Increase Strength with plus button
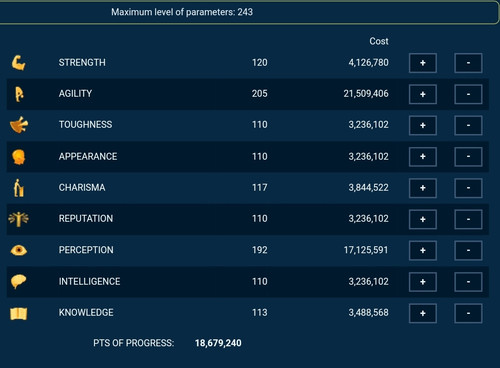 (423, 63)
